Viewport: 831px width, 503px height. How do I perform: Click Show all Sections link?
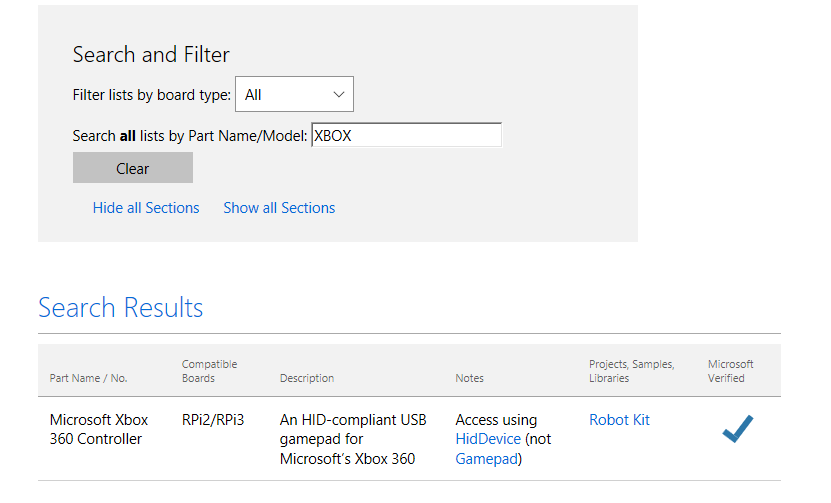click(279, 208)
